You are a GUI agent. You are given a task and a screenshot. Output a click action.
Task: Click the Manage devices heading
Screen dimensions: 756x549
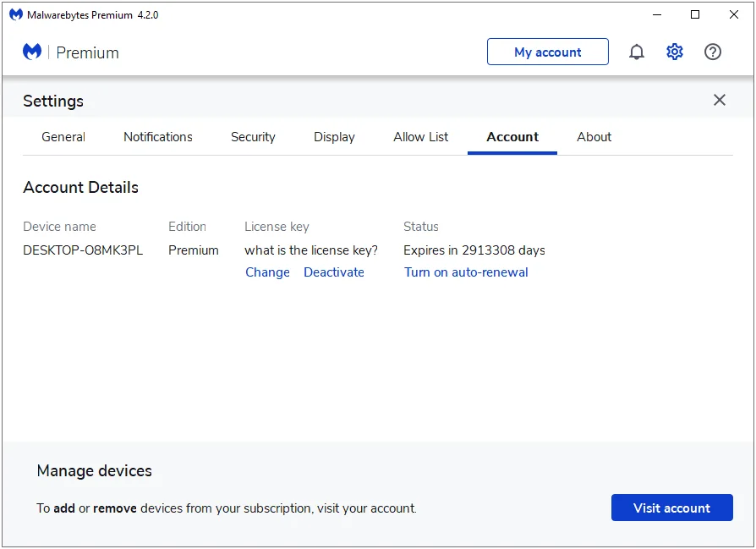pyautogui.click(x=95, y=470)
